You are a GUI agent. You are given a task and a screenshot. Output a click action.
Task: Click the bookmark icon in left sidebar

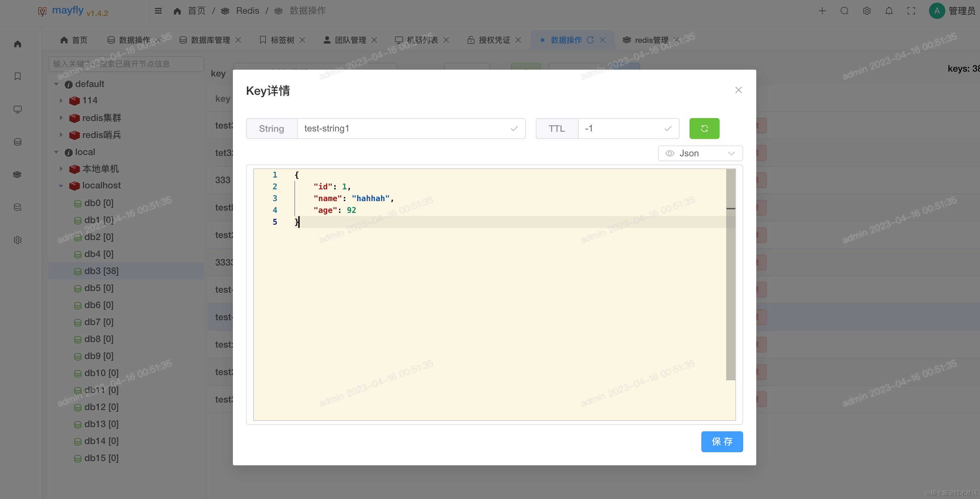pyautogui.click(x=18, y=77)
